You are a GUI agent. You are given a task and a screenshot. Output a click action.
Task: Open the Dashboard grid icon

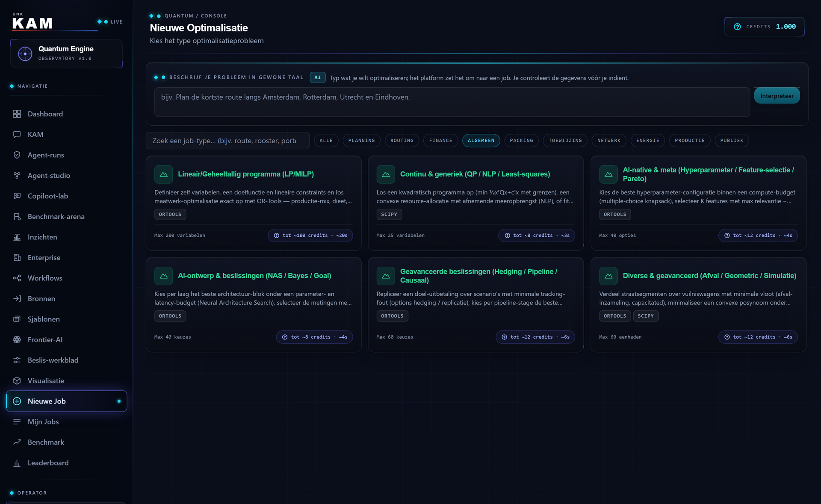click(x=17, y=114)
